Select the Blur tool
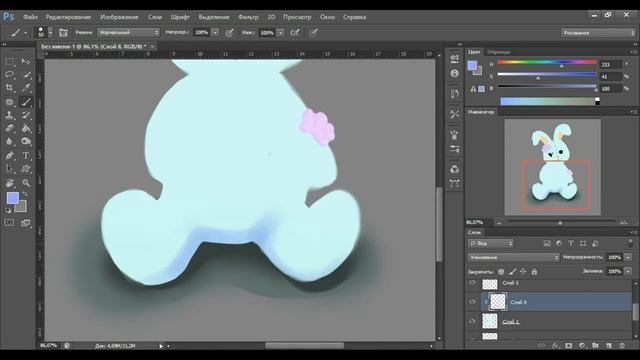The image size is (640, 360). (x=9, y=141)
